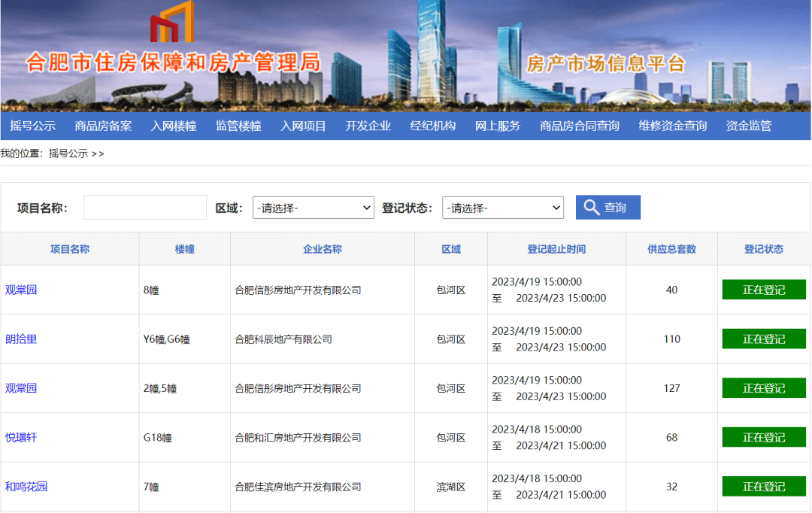Open 网上服务 menu item
The height and width of the screenshot is (513, 812).
click(x=498, y=126)
